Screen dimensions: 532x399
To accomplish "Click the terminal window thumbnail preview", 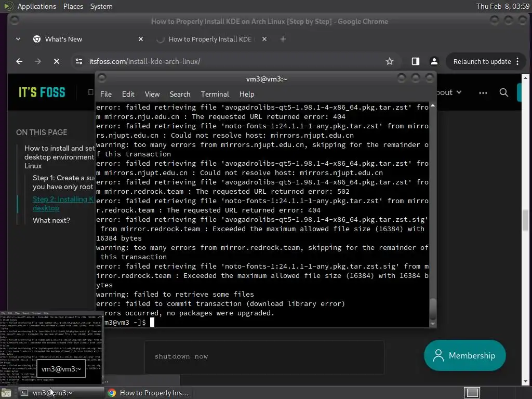I will [x=51, y=348].
